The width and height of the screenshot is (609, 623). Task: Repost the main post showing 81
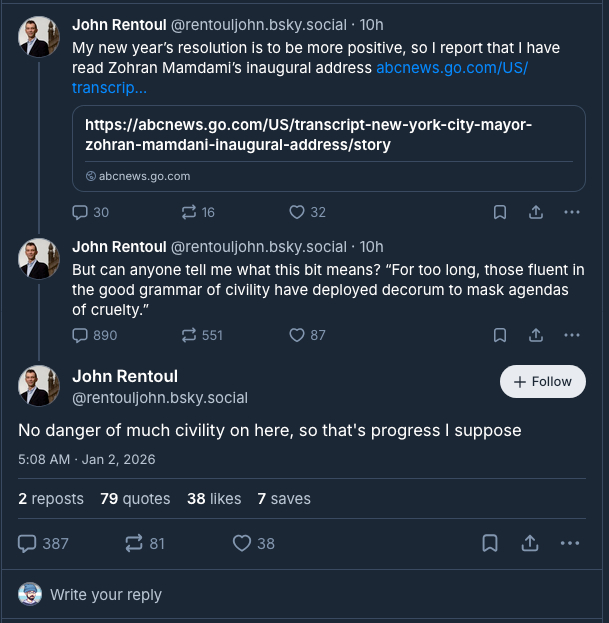pyautogui.click(x=134, y=543)
